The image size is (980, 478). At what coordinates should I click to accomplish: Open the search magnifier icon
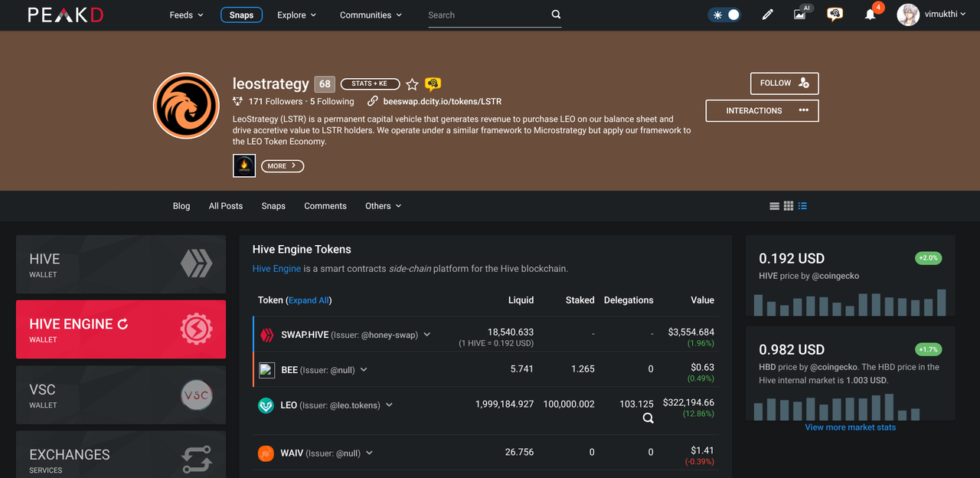click(x=556, y=15)
